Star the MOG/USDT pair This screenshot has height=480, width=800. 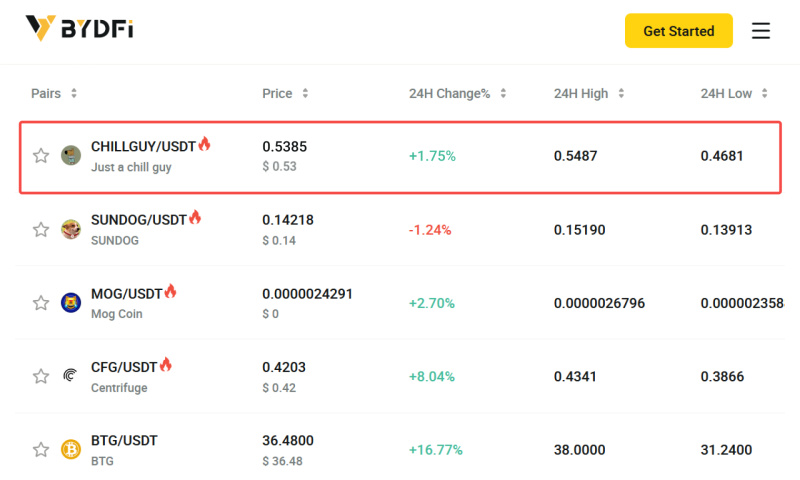pyautogui.click(x=41, y=302)
